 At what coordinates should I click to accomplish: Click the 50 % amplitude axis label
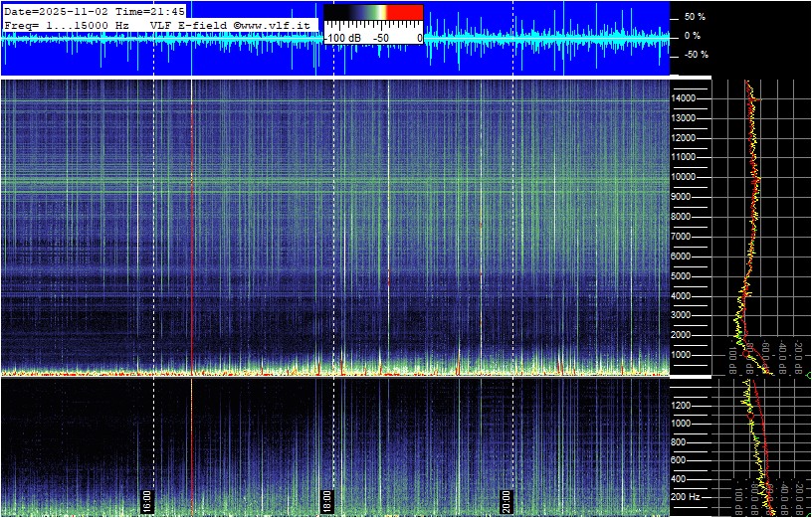point(694,17)
